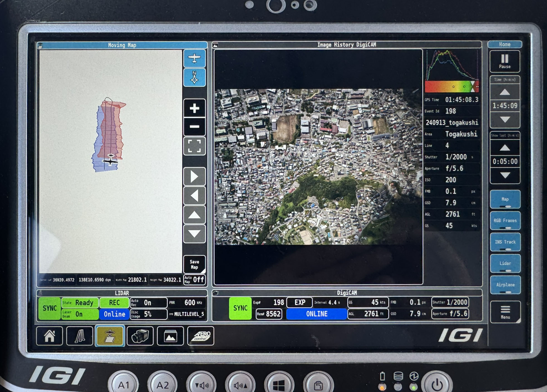The image size is (547, 392).
Task: Zoom in the moving map
Action: pos(194,108)
